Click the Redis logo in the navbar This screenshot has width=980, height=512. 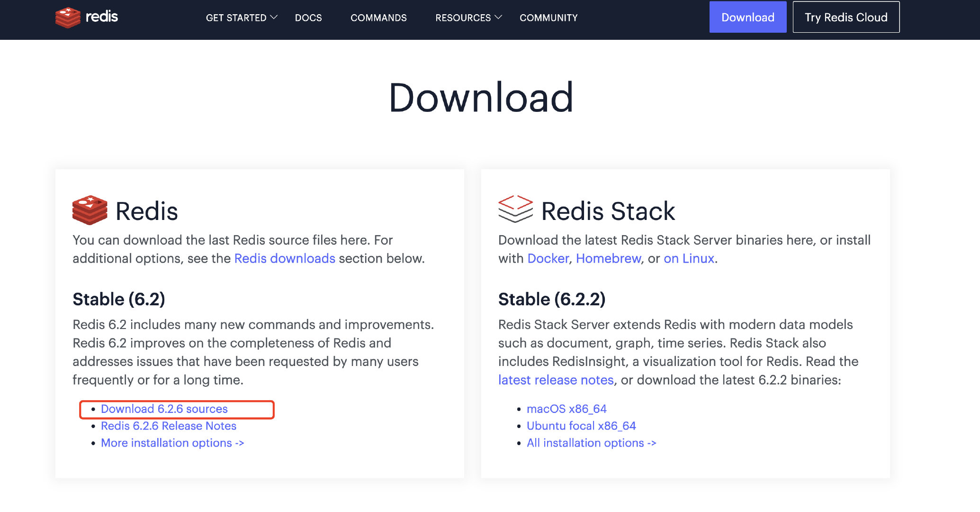tap(87, 18)
